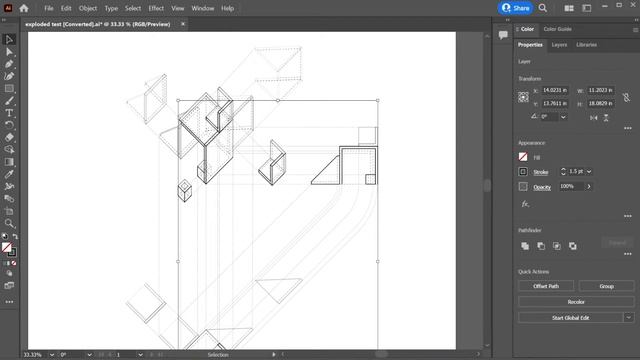640x360 pixels.
Task: Click the Home icon
Action: click(x=24, y=8)
